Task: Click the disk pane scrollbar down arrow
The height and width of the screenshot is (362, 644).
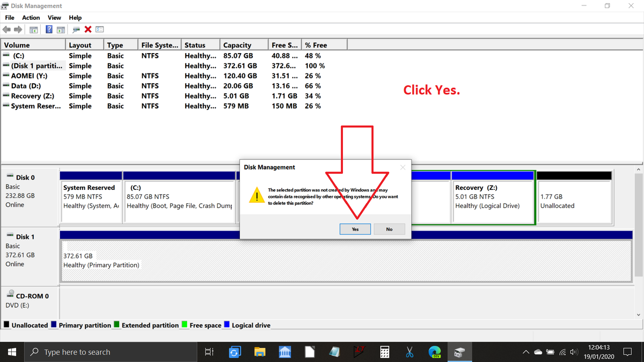Action: click(x=638, y=315)
